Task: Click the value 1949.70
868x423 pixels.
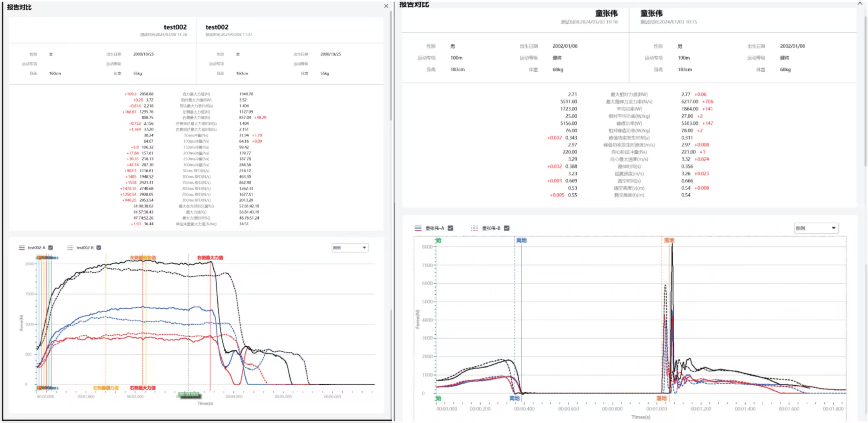Action: [246, 94]
